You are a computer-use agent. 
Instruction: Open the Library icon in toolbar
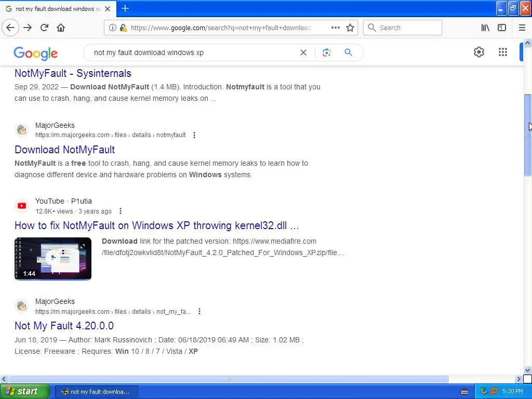coord(485,28)
